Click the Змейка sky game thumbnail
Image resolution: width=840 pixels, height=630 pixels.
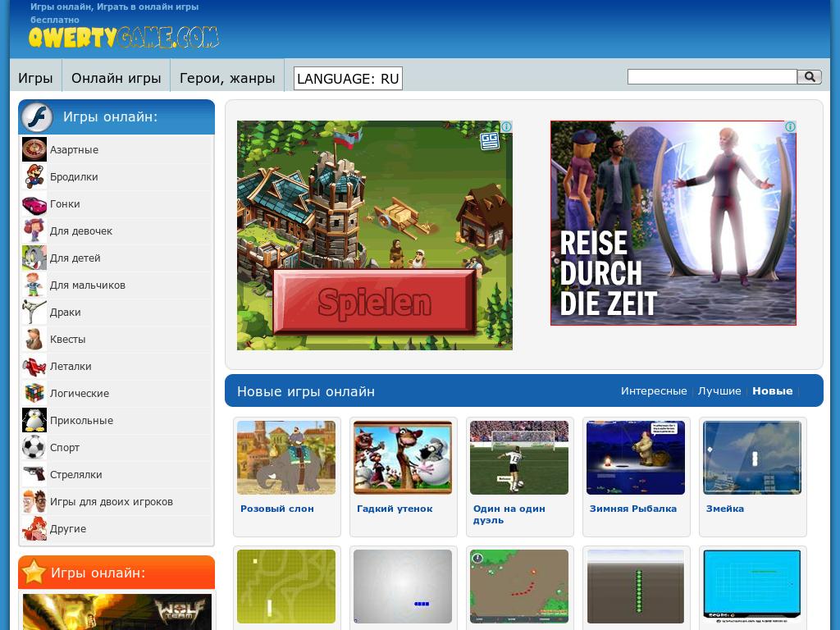coord(752,458)
